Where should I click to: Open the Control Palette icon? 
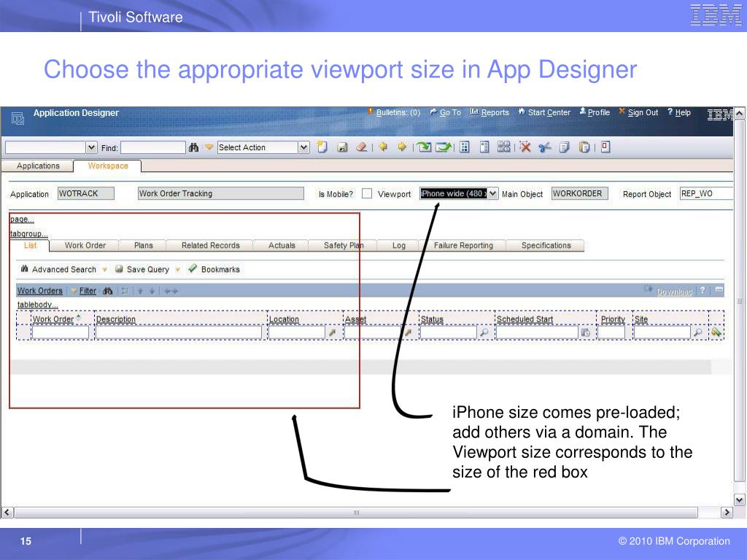tap(465, 147)
